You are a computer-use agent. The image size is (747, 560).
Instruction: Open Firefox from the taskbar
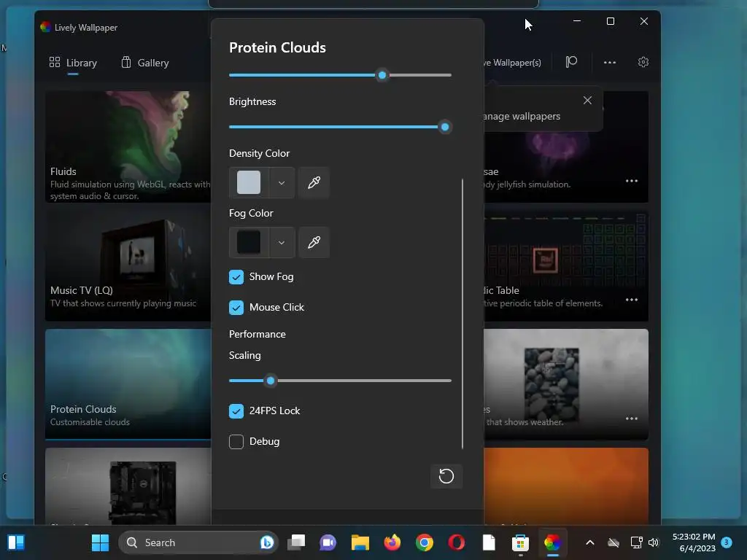[x=392, y=542]
